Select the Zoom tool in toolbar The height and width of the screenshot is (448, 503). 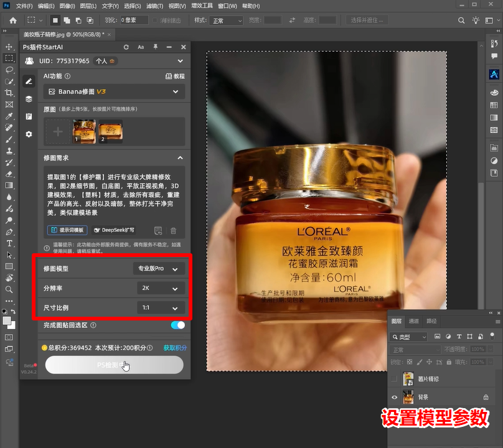(9, 289)
